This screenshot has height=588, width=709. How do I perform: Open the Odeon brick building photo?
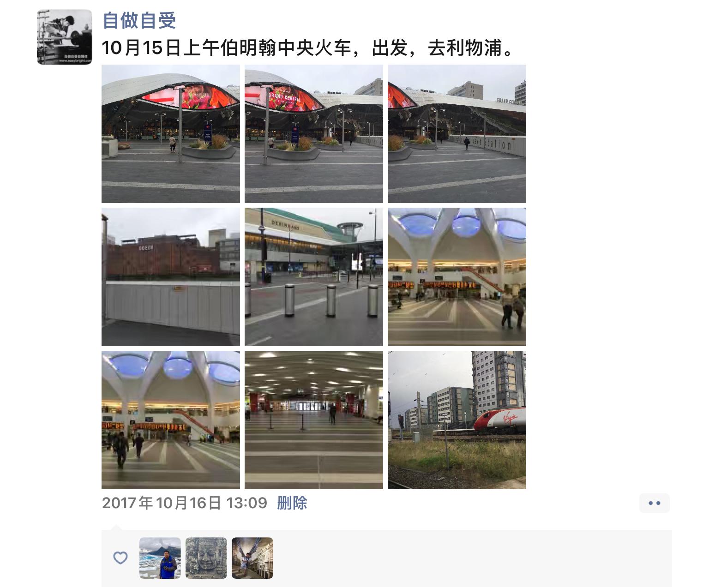point(171,277)
